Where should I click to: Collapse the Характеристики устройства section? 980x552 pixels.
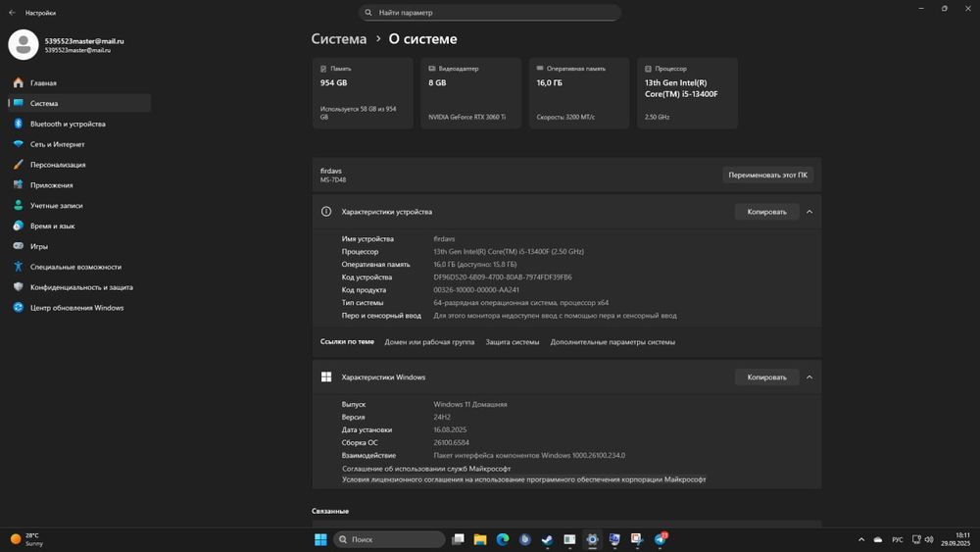pyautogui.click(x=809, y=212)
